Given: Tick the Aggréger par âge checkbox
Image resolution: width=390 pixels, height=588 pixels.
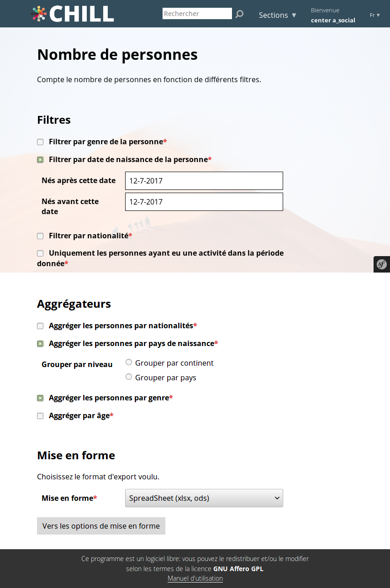Looking at the screenshot, I should pyautogui.click(x=40, y=416).
